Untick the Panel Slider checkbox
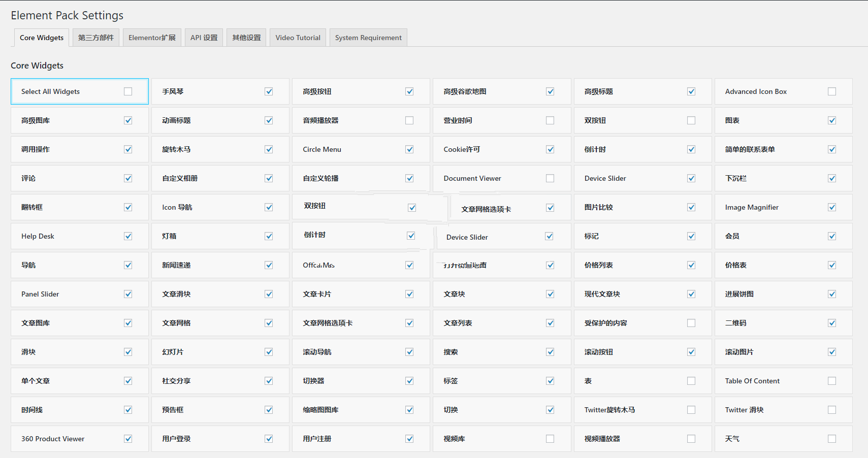Image resolution: width=868 pixels, height=458 pixels. [x=128, y=294]
